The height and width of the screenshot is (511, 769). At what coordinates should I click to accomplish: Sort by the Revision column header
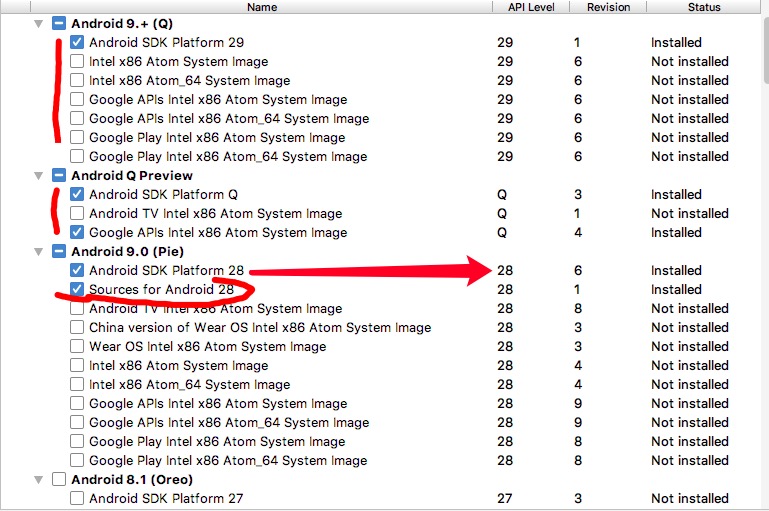[x=608, y=7]
